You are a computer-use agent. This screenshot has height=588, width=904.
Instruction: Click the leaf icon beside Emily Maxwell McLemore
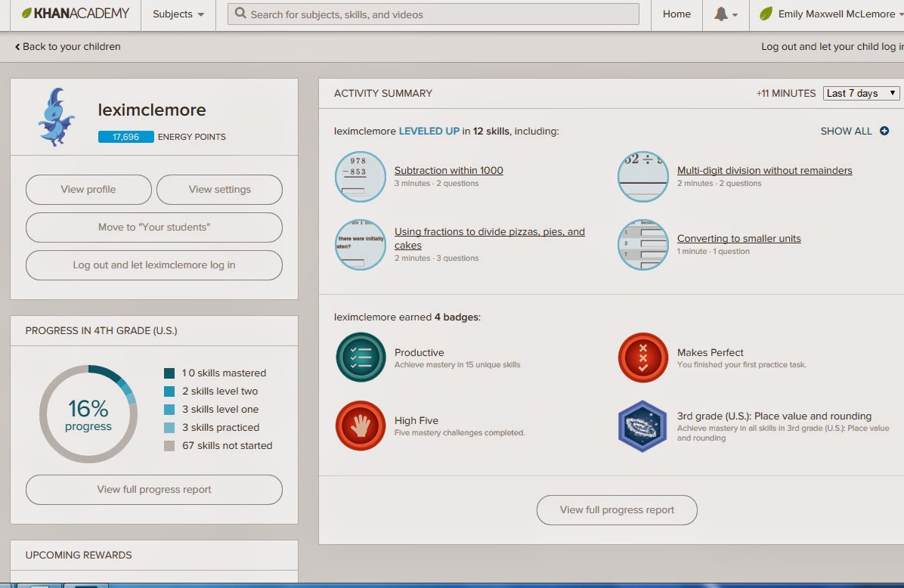click(x=766, y=14)
